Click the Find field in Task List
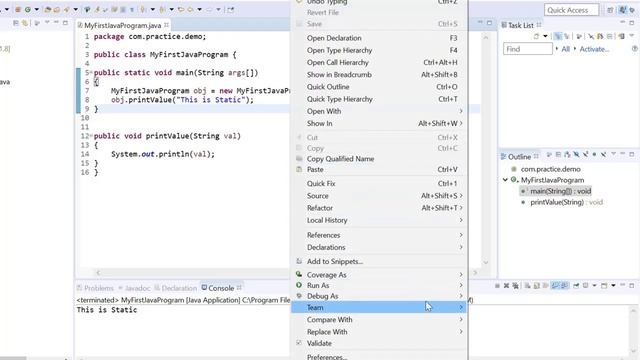640x360 pixels. point(528,49)
